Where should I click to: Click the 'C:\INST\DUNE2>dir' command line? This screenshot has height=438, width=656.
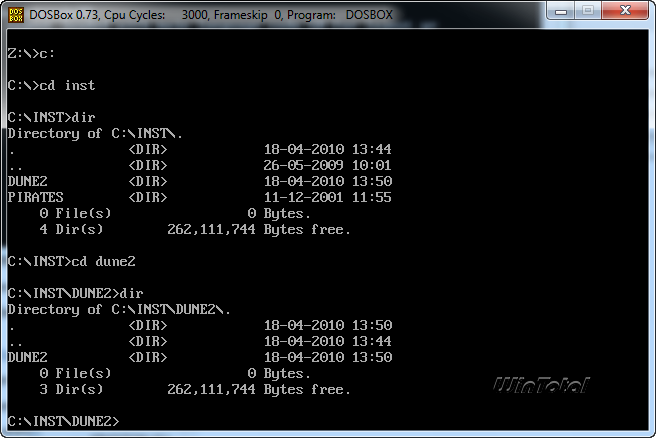point(75,293)
